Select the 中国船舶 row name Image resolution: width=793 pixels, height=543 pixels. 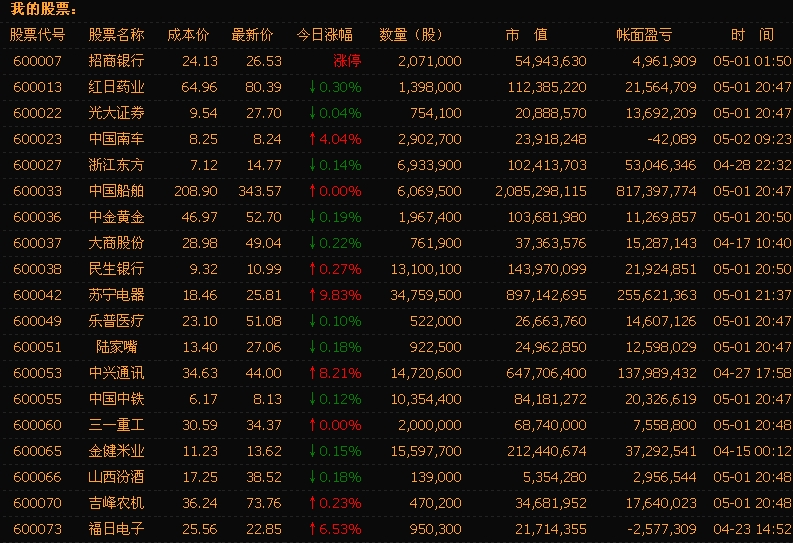coord(116,191)
